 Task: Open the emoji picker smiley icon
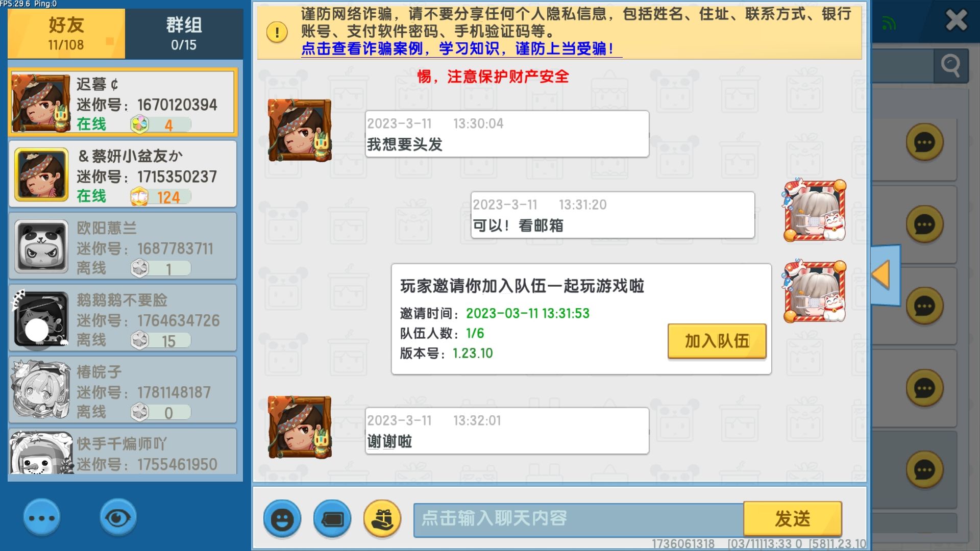282,519
